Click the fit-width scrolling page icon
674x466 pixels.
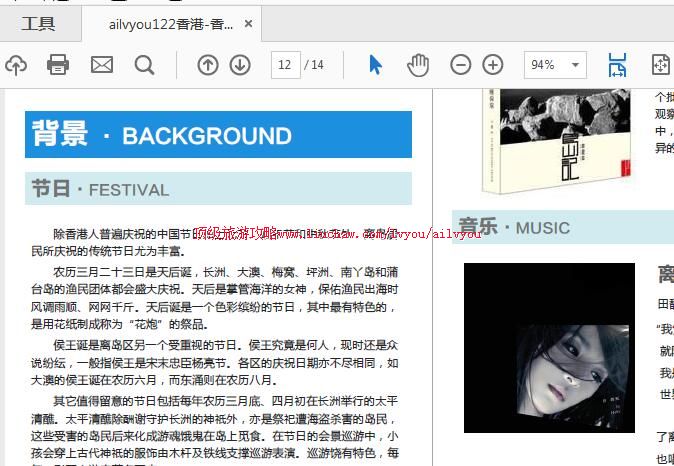(617, 65)
